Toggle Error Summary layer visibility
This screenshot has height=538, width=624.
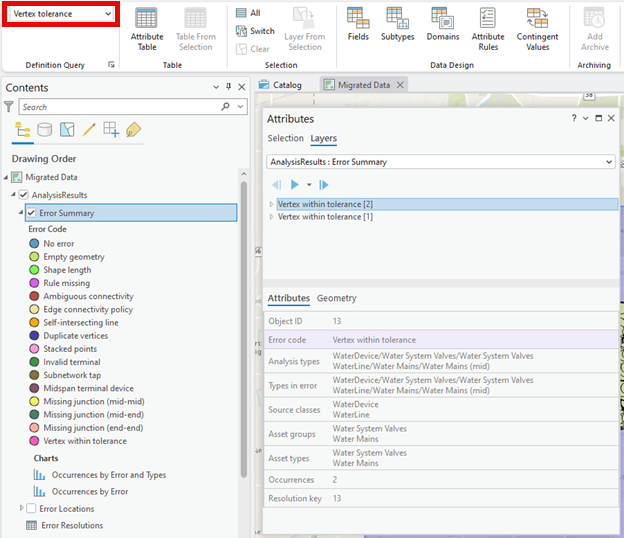coord(31,212)
